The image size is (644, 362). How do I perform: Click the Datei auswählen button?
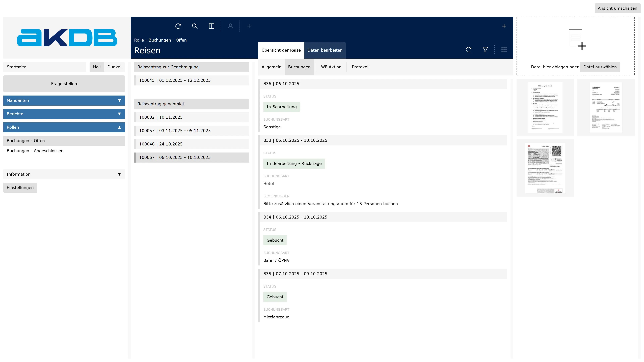click(x=600, y=67)
